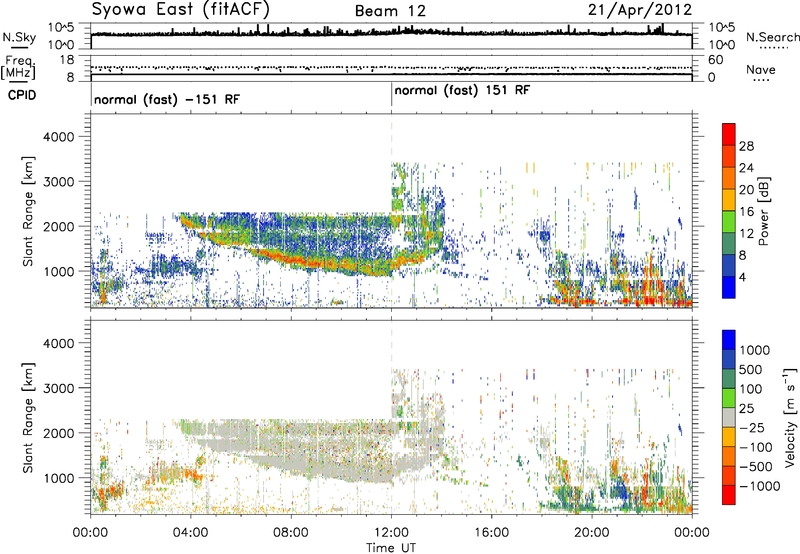Image resolution: width=800 pixels, height=554 pixels.
Task: Pick the red top segment of power color bar
Action: tap(729, 134)
